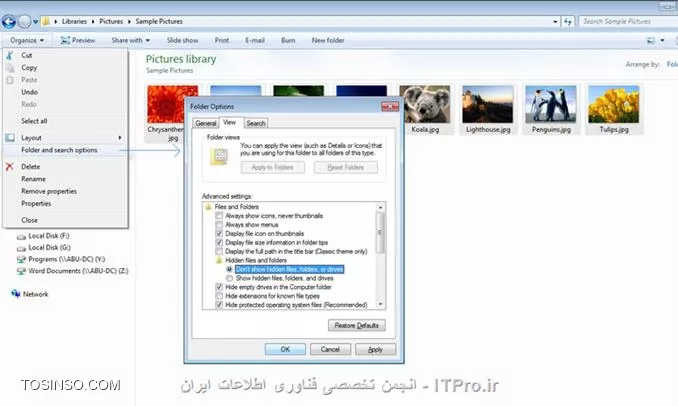Choose Properties in the Organize menu
This screenshot has width=678, height=406.
coord(66,203)
